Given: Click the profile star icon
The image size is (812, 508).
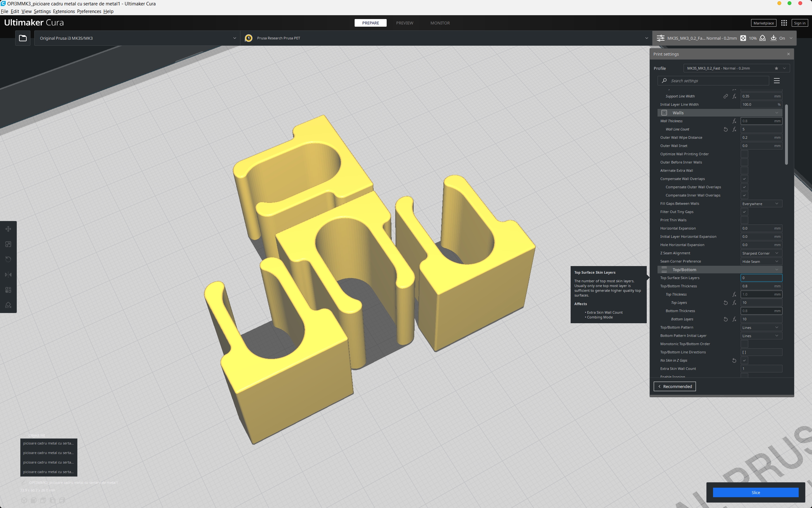Looking at the screenshot, I should pos(776,68).
